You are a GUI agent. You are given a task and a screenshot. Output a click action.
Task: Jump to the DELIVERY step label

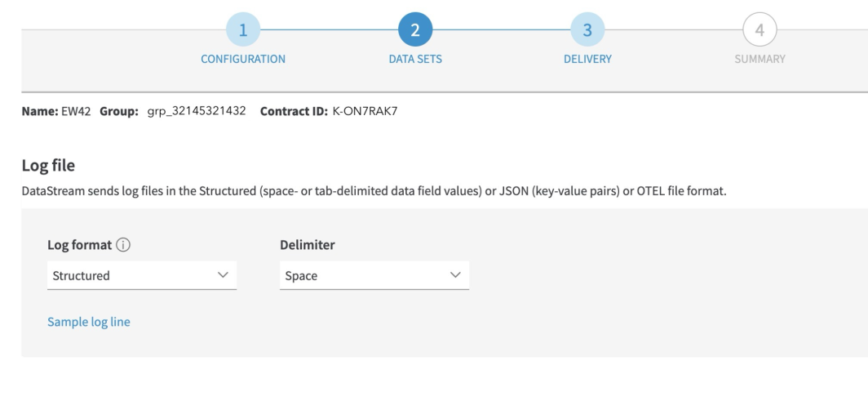(587, 59)
